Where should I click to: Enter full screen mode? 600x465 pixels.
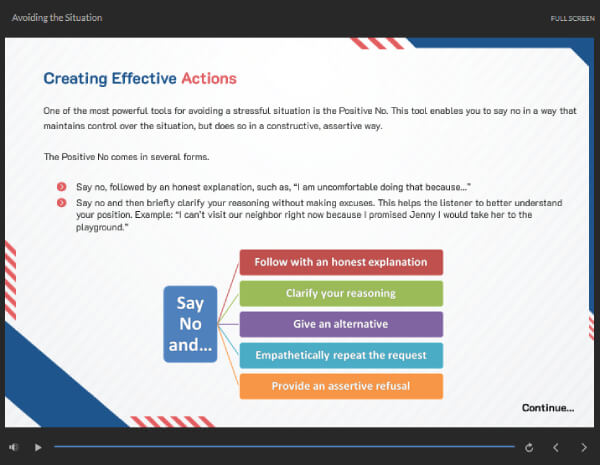(572, 18)
